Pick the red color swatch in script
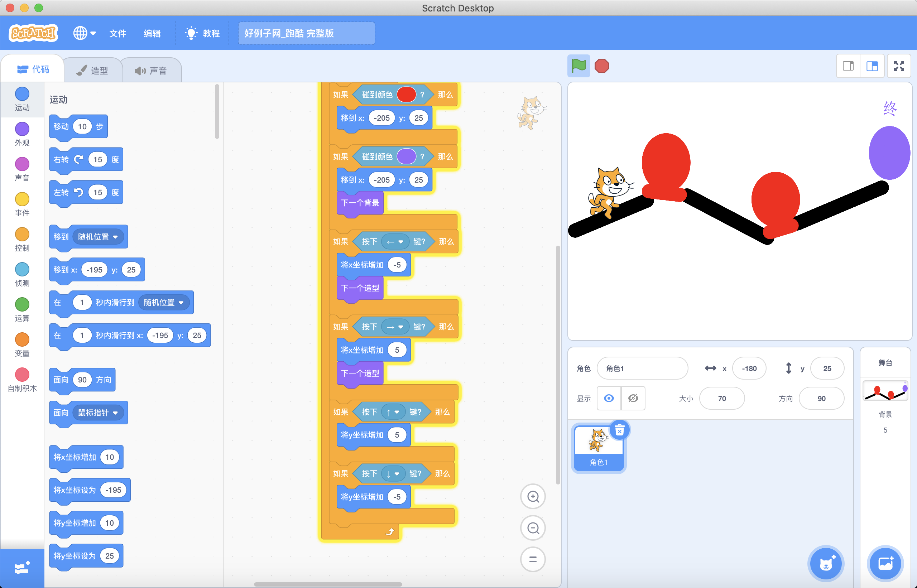The image size is (917, 588). 406,95
